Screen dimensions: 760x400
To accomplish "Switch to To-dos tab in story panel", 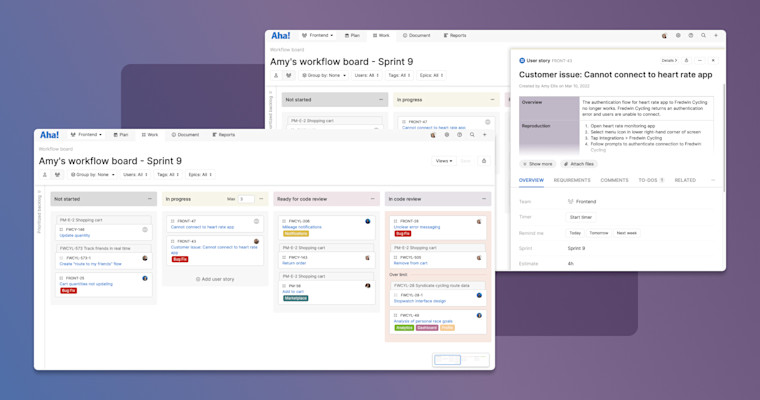I will [x=651, y=180].
